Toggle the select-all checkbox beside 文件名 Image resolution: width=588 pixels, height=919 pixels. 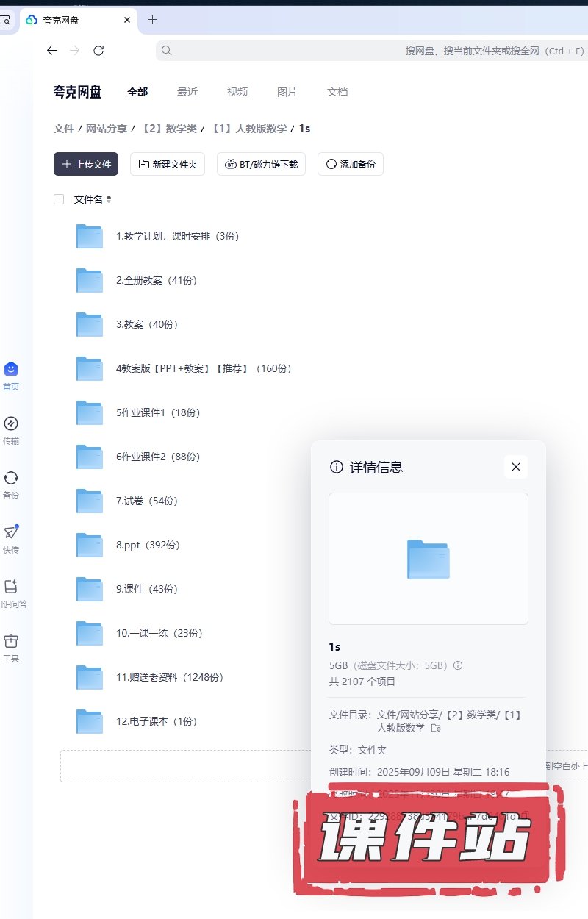[x=59, y=199]
